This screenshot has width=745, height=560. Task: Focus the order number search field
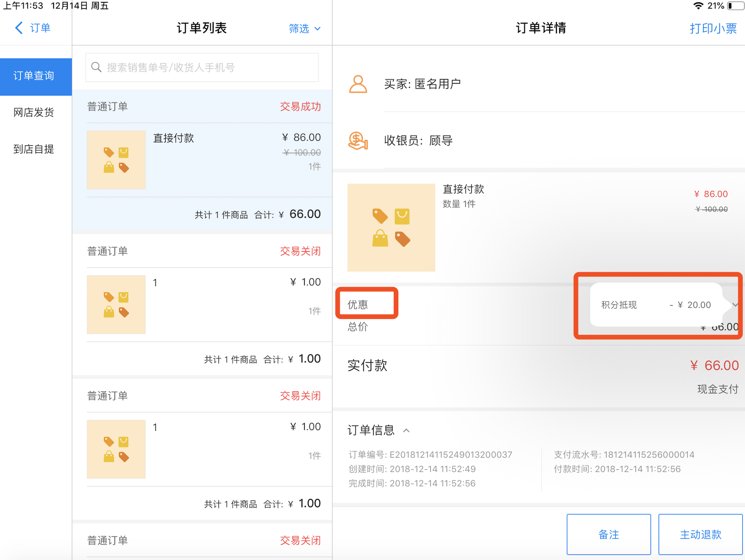[209, 68]
